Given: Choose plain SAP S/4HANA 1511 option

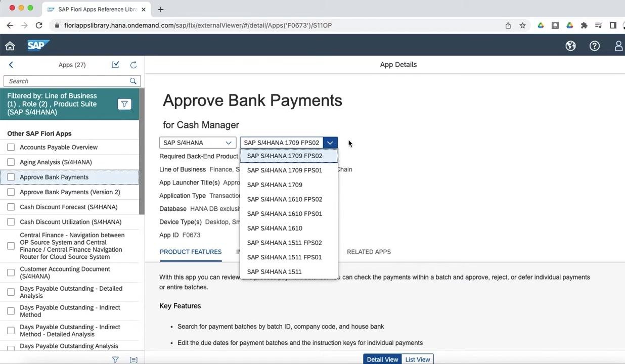Looking at the screenshot, I should click(289, 272).
